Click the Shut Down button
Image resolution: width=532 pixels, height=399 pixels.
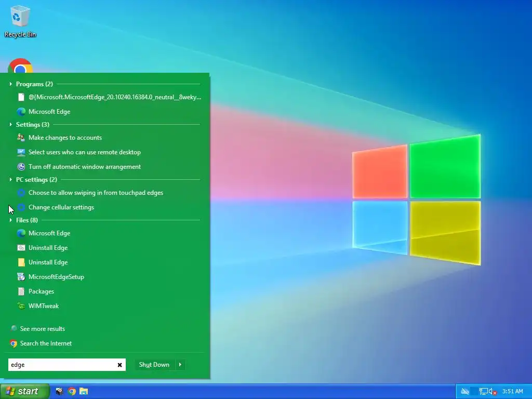[154, 365]
